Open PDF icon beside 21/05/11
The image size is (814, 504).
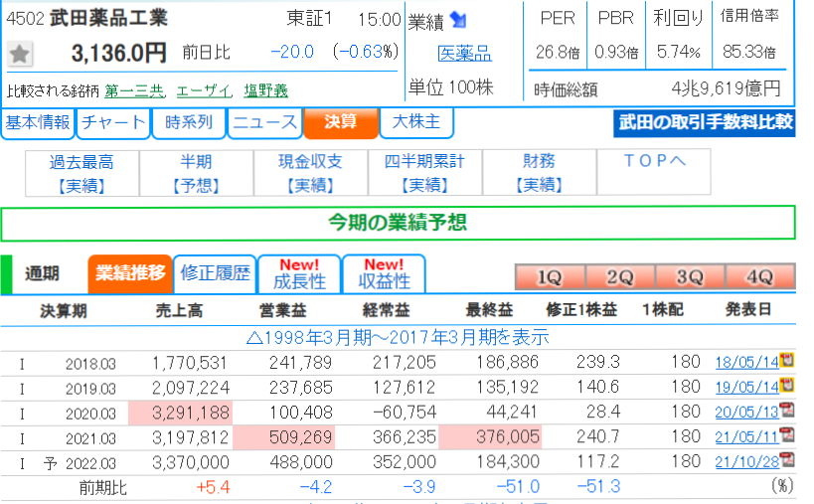tap(787, 434)
